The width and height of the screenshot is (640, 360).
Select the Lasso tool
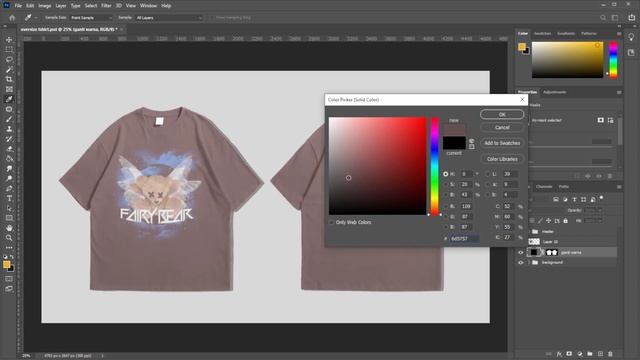coord(9,60)
